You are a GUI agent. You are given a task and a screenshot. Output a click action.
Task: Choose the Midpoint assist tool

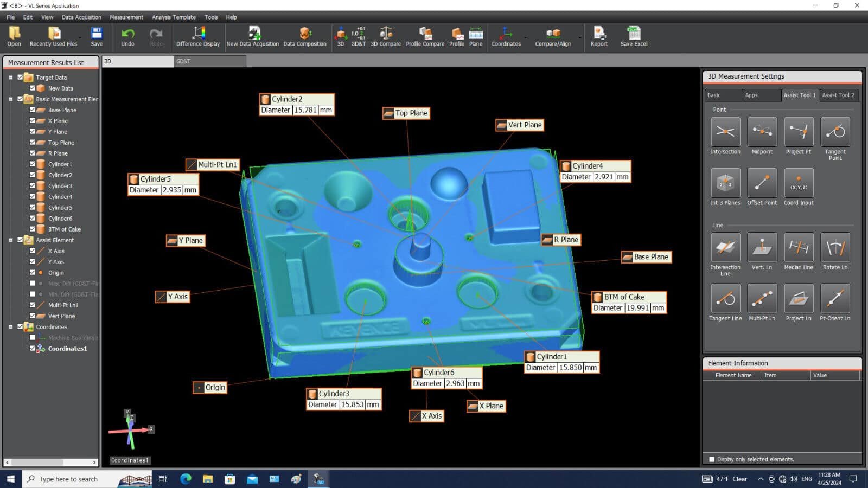point(762,132)
